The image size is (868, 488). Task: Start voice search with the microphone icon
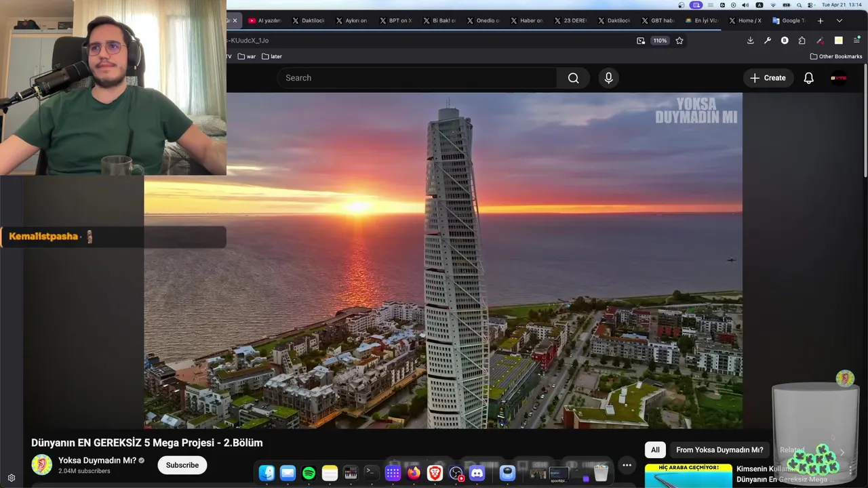coord(608,78)
